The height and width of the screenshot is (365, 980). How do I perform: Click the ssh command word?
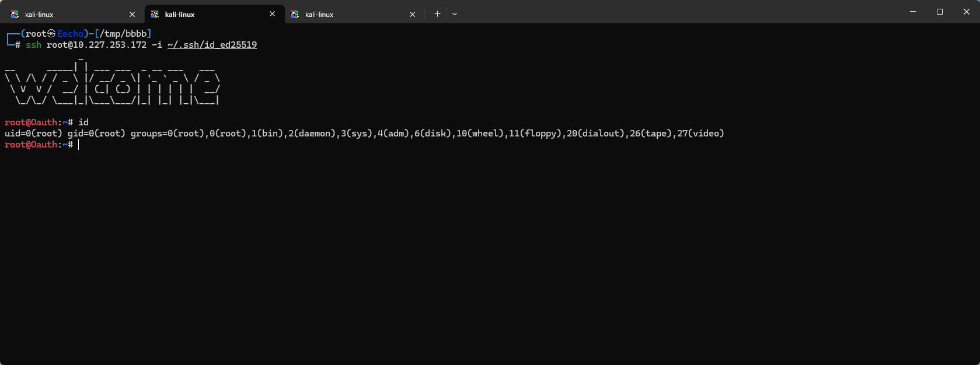pos(33,45)
